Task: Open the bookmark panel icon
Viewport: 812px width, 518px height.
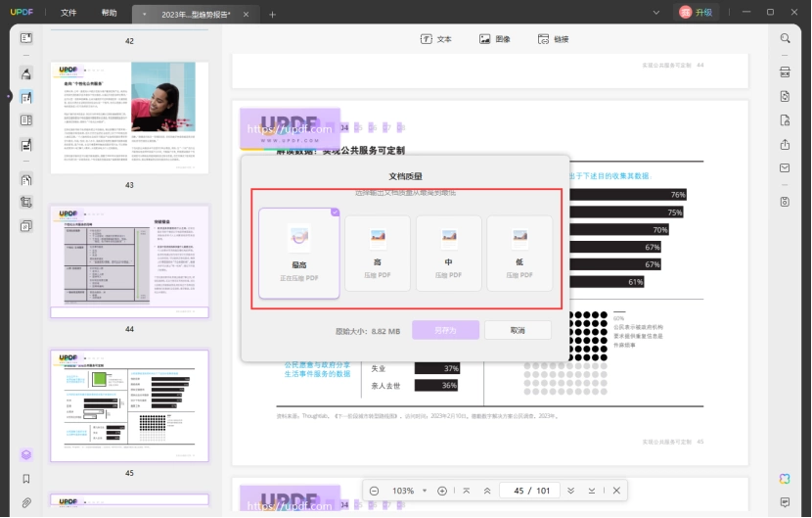Action: [25, 479]
